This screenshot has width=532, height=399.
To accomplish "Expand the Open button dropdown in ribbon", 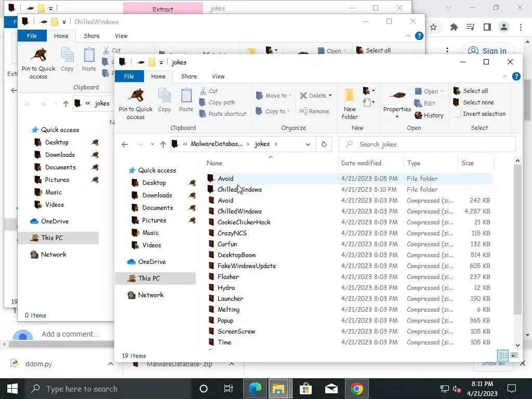I will pyautogui.click(x=442, y=91).
